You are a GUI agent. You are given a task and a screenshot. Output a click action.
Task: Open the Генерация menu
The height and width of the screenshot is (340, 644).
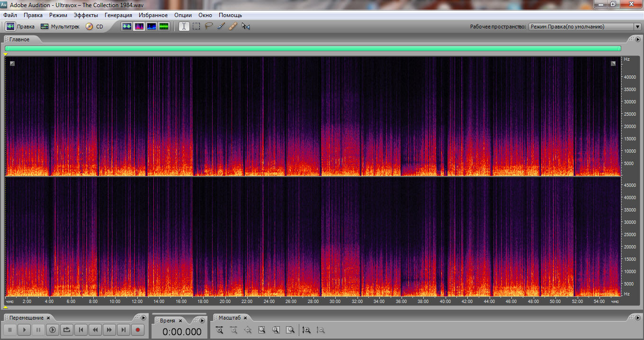(x=118, y=15)
